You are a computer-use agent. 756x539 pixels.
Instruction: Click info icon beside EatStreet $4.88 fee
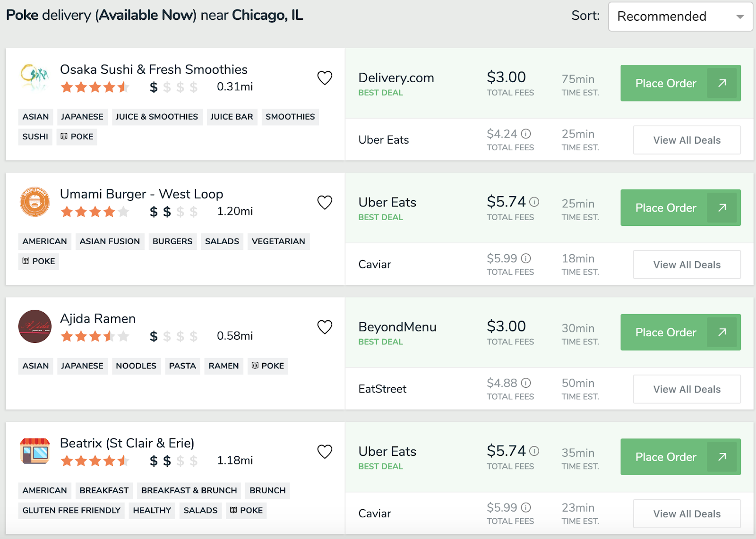(526, 383)
